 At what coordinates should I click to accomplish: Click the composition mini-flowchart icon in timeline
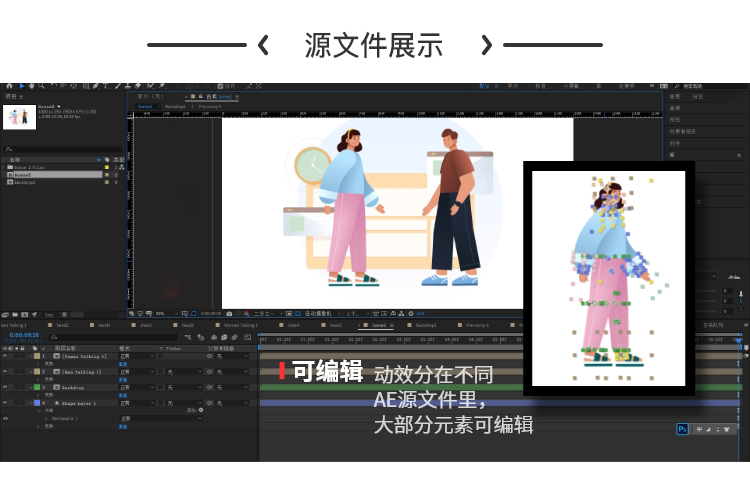pos(188,337)
